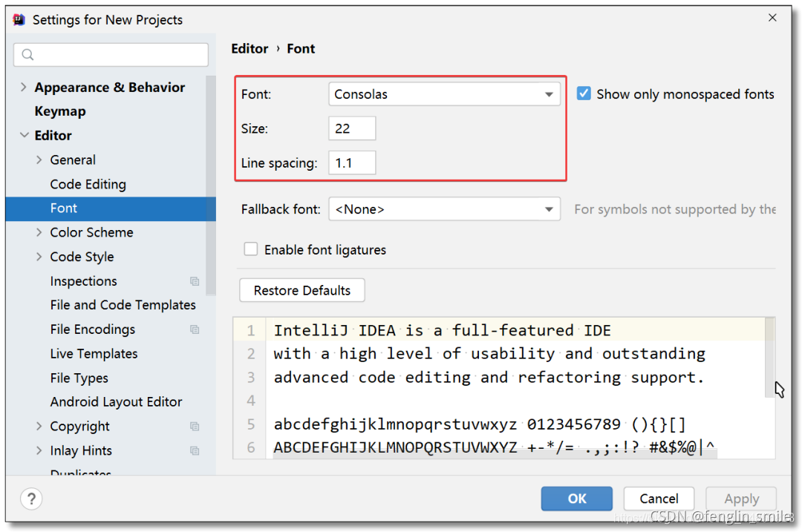Open the Keymap settings page
The width and height of the screenshot is (802, 532).
[x=60, y=111]
